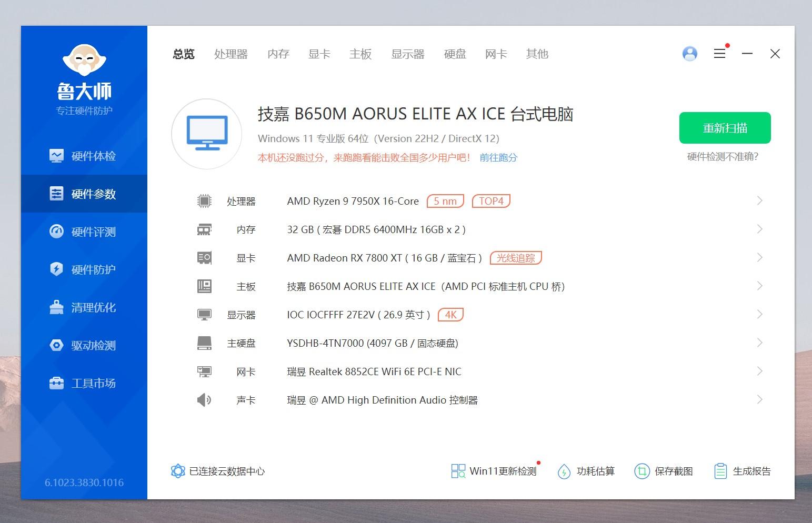812x523 pixels.
Task: Switch to 处理器 tab
Action: pos(231,54)
